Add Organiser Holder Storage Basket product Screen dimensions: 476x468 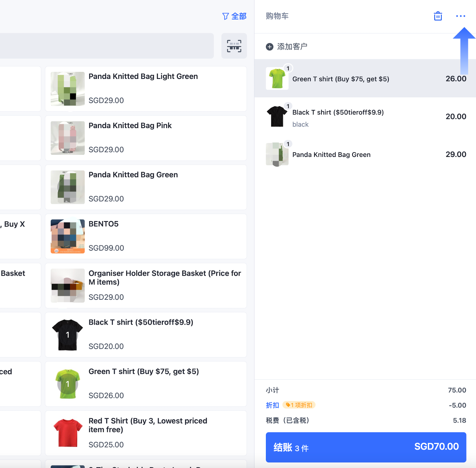(x=146, y=286)
